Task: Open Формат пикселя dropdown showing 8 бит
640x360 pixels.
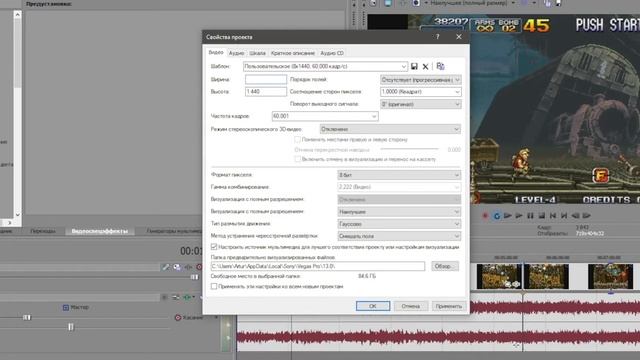Action: [x=399, y=175]
